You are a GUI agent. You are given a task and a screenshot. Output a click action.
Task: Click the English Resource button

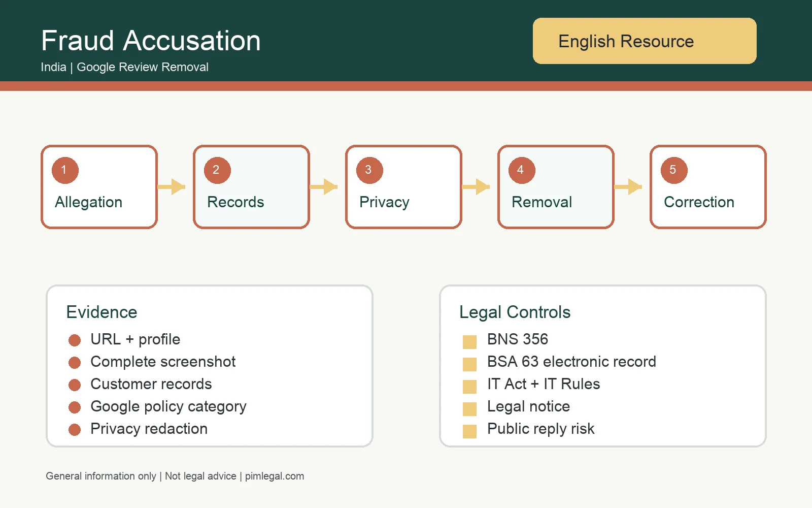click(x=645, y=41)
